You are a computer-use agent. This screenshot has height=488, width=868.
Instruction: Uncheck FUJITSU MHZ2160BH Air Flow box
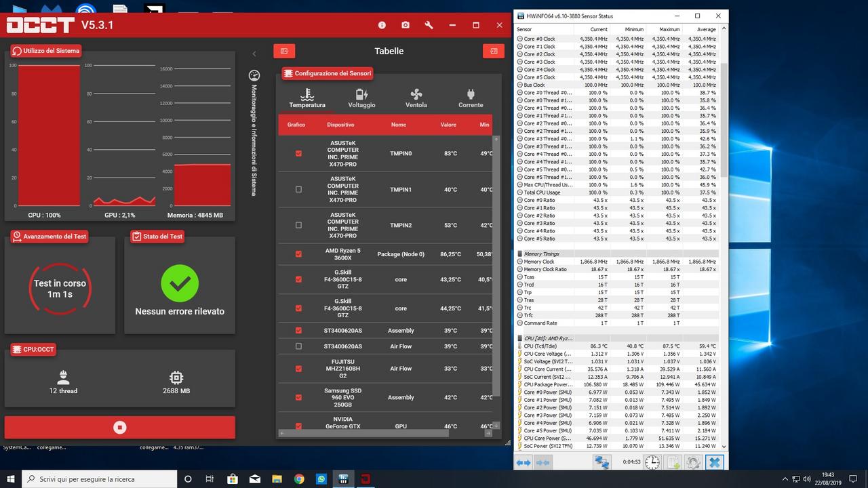click(298, 369)
